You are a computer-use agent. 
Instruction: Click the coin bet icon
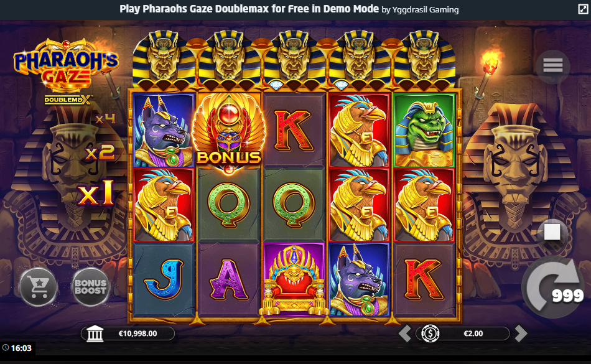coord(430,334)
